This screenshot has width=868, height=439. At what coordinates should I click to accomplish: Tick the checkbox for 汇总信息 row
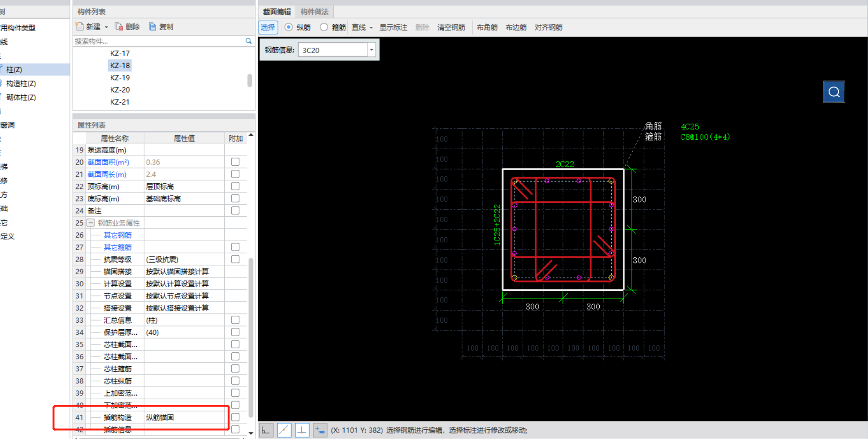pyautogui.click(x=235, y=320)
